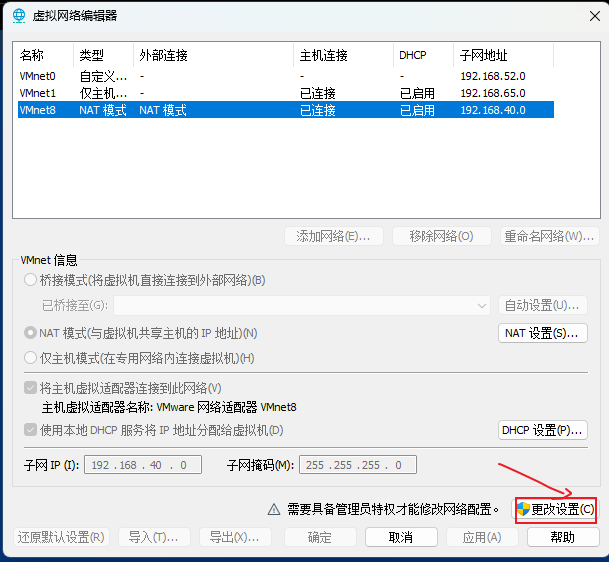This screenshot has height=562, width=609.
Task: Click 已启用 DHCP cell in VMnet1 row
Action: [417, 93]
